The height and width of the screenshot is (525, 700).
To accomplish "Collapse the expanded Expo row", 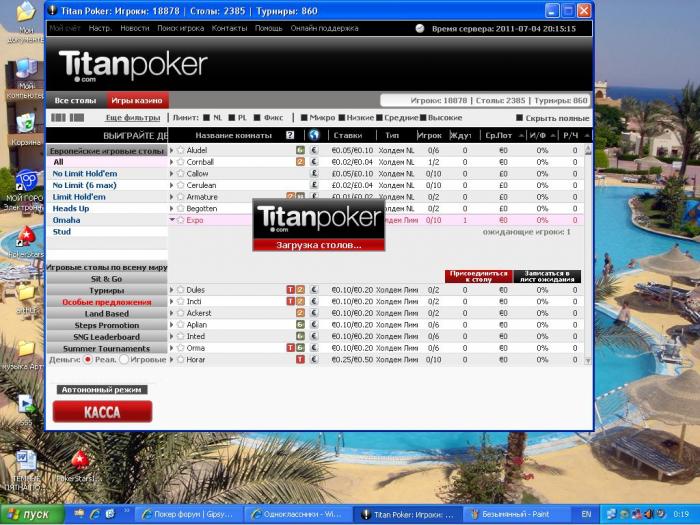I will click(x=172, y=220).
